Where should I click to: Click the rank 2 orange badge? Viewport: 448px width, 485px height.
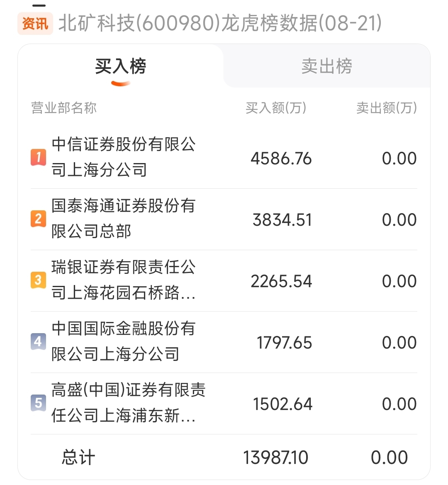coord(38,219)
